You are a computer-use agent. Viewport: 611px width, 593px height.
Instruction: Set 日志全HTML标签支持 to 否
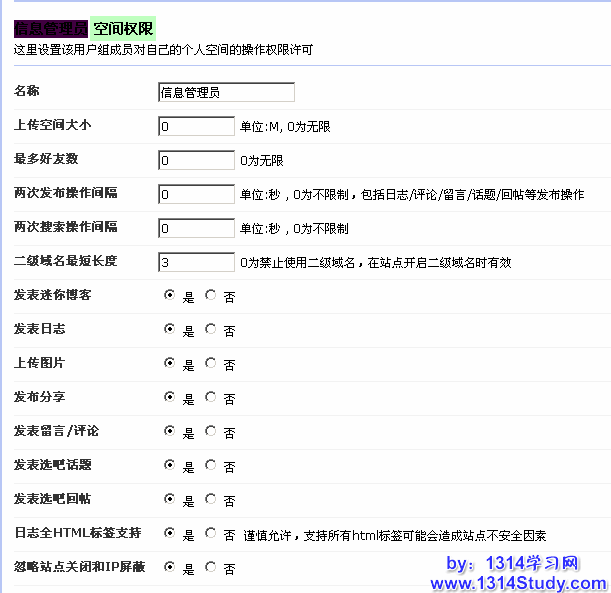(210, 534)
